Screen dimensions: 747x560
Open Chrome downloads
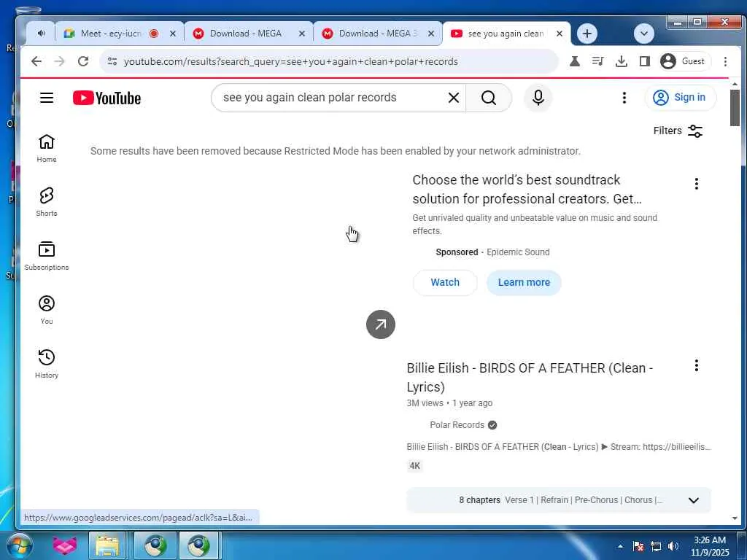point(622,61)
